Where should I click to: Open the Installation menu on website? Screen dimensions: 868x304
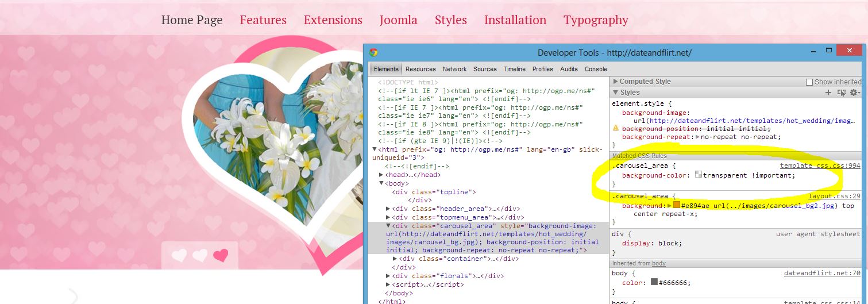pos(515,20)
